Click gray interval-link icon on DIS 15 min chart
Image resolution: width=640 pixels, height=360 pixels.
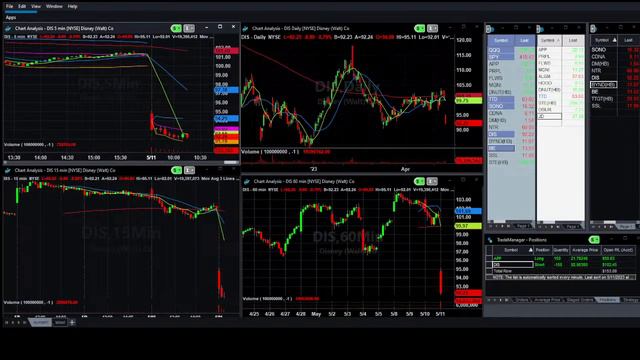(x=189, y=170)
